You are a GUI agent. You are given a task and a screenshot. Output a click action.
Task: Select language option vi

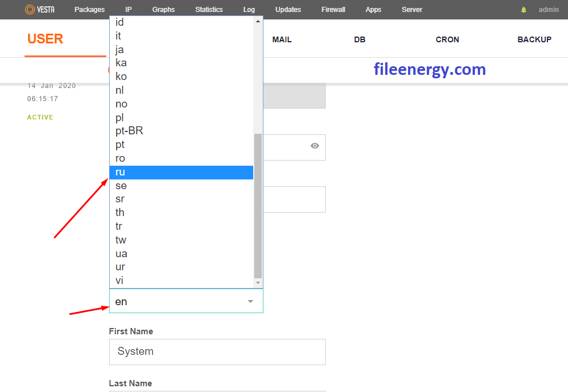(181, 281)
